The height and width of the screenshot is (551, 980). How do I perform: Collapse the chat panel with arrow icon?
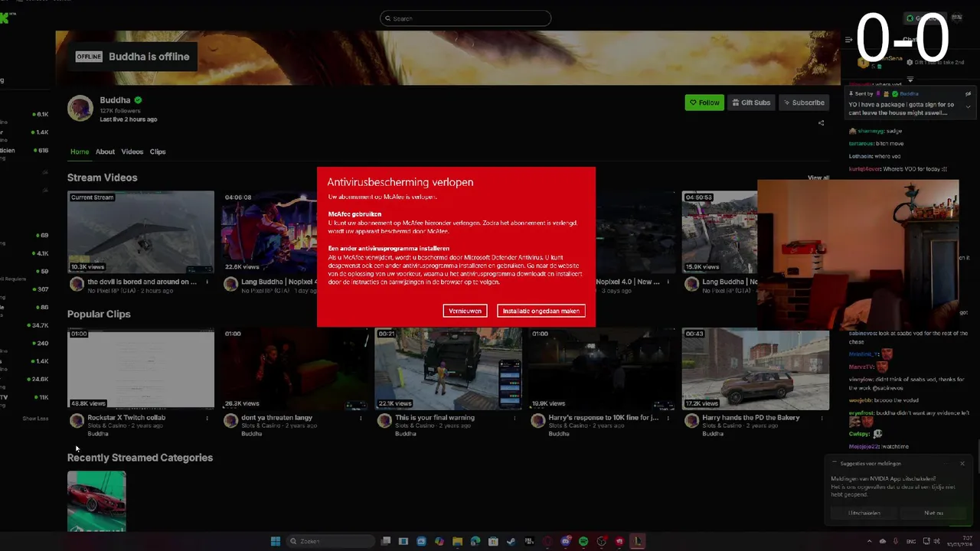(848, 40)
